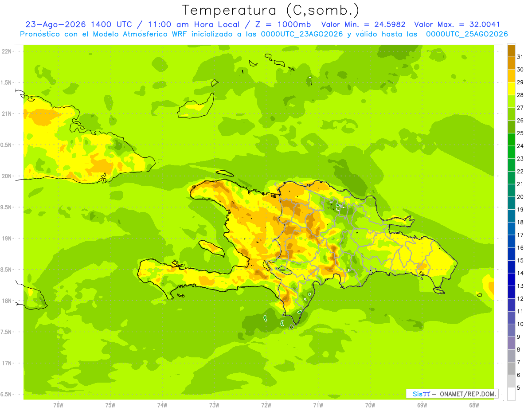This screenshot has height=411, width=532.
Task: Click the '21N' latitude axis label
Action: [6, 114]
